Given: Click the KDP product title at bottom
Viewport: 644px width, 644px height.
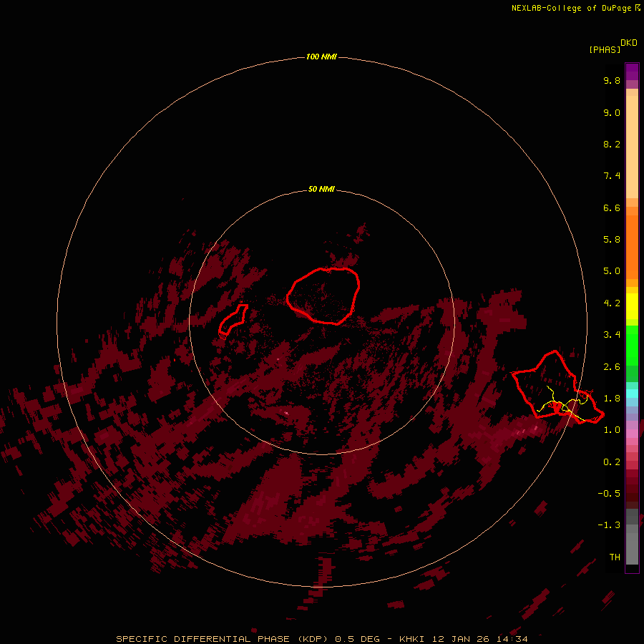Looking at the screenshot, I should 321,639.
